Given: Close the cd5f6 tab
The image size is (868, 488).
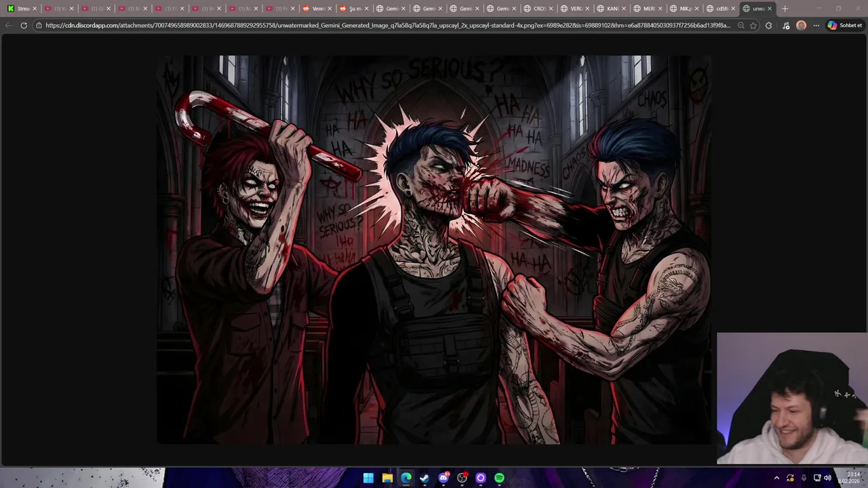Looking at the screenshot, I should click(733, 9).
